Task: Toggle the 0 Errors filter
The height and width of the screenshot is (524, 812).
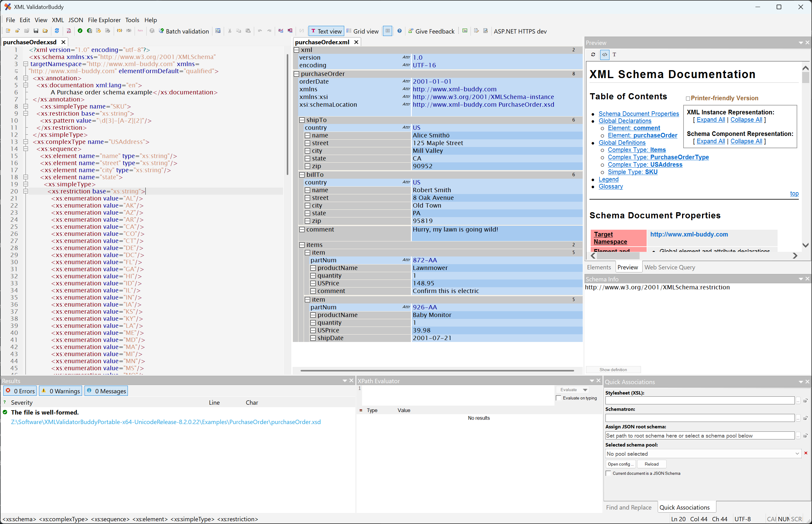Action: pyautogui.click(x=20, y=391)
